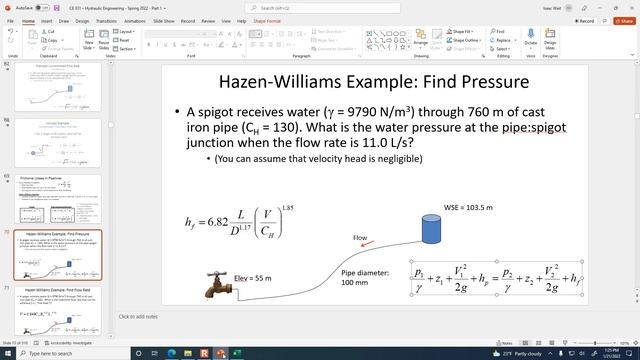
Task: Open the Animations tab
Action: click(x=135, y=21)
